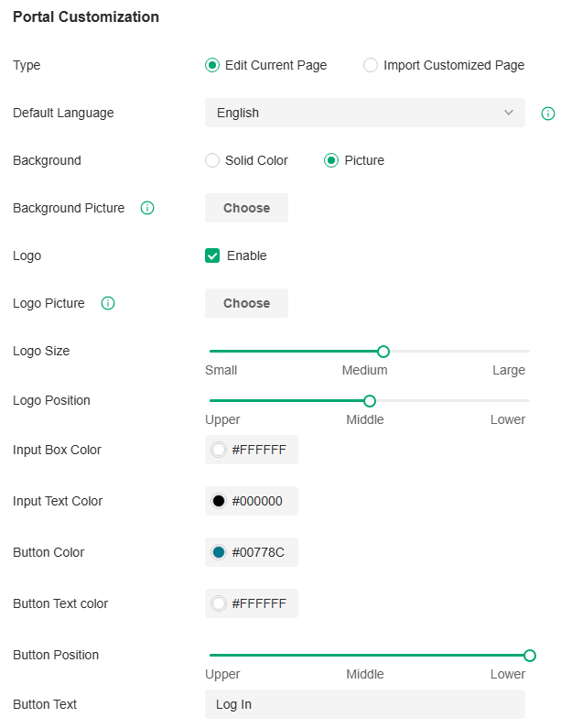Disable the Logo Enable checkbox

(212, 255)
